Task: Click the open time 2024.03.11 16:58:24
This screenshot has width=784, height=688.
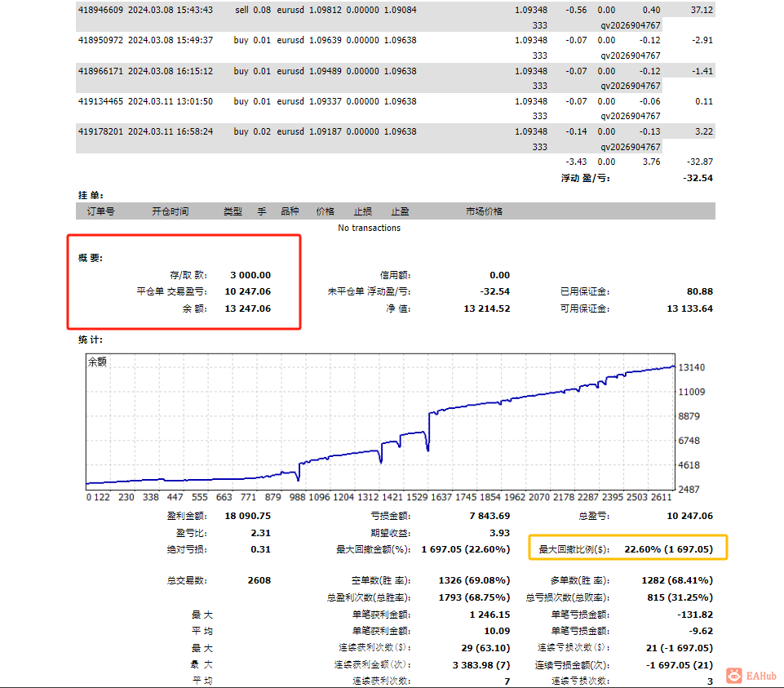Action: [171, 131]
